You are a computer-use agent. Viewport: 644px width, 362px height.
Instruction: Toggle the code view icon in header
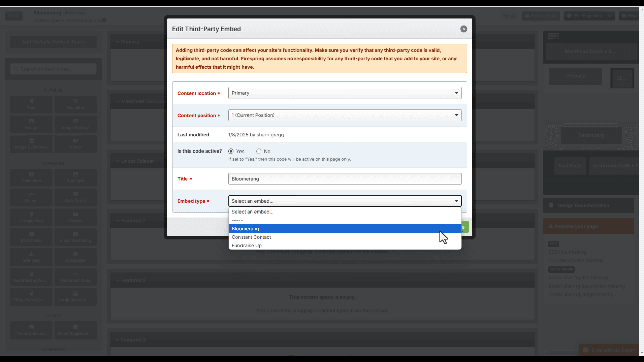513,16
